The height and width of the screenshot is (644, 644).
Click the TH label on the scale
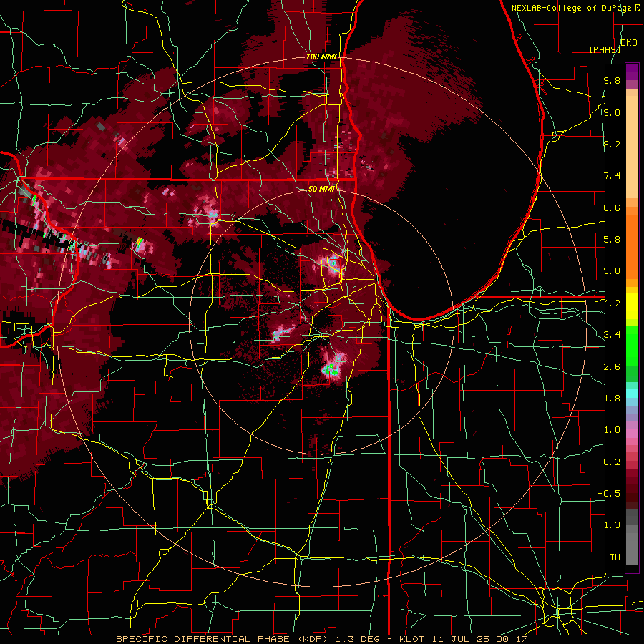click(615, 557)
